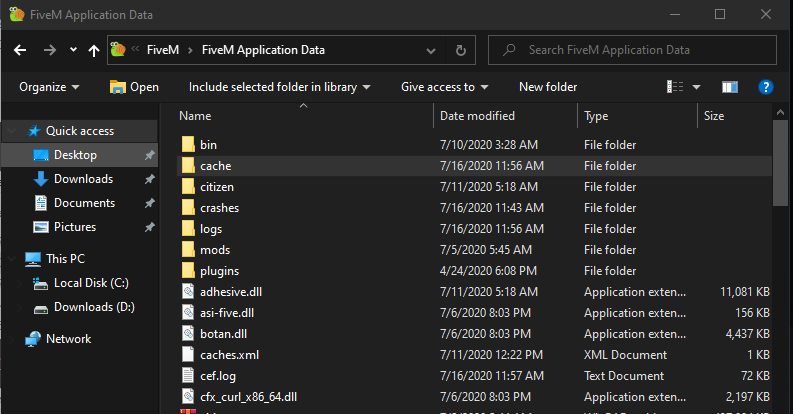The width and height of the screenshot is (793, 414).
Task: Click the Downloads folder icon in Quick access
Action: [41, 179]
